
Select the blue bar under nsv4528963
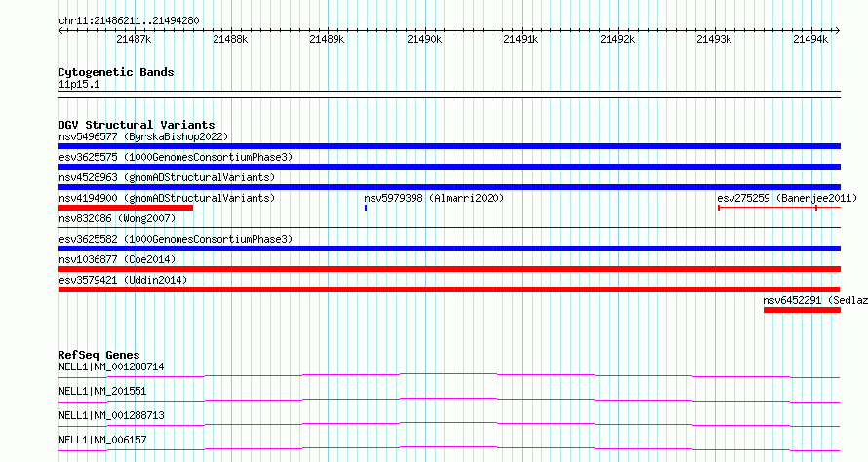pyautogui.click(x=449, y=187)
